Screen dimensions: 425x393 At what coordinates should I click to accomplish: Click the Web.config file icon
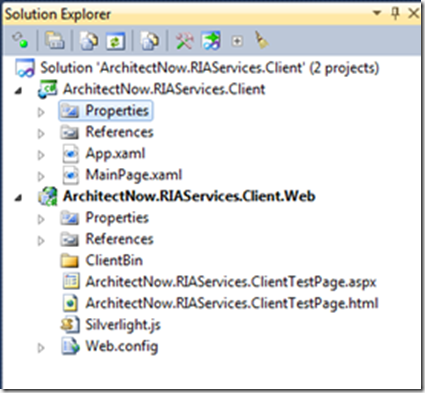(71, 346)
